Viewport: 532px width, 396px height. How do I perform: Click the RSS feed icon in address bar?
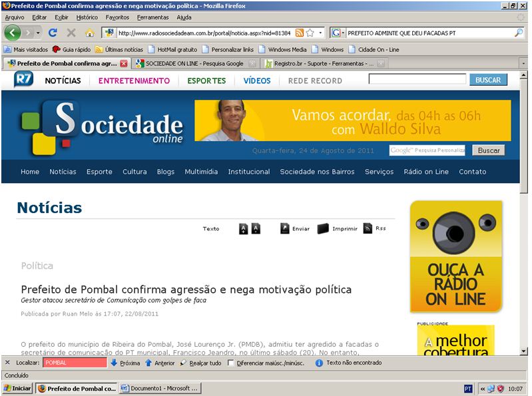tap(300, 33)
